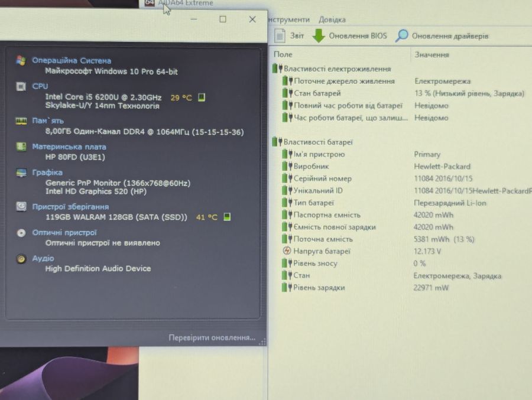
Task: Open the Інструменти menu in AIDA64
Action: pos(289,19)
